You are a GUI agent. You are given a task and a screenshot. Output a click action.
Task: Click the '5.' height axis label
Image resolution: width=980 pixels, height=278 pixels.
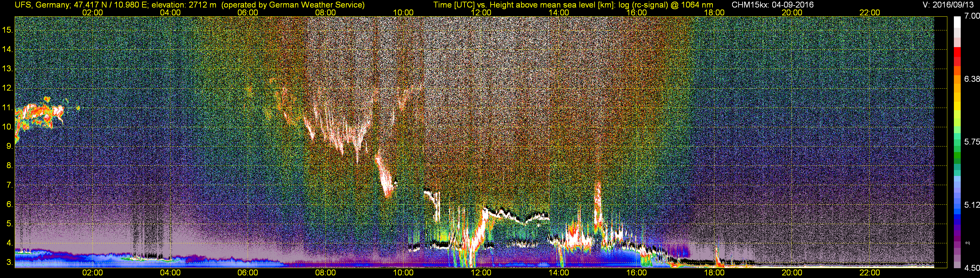point(9,223)
